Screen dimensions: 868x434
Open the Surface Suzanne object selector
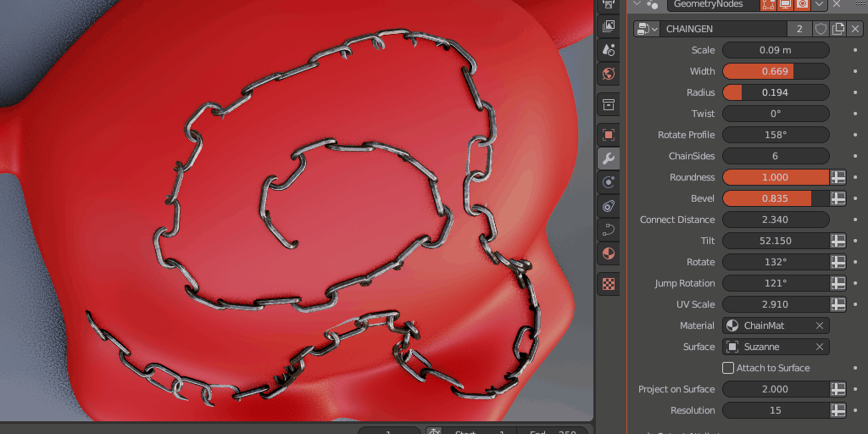click(776, 347)
